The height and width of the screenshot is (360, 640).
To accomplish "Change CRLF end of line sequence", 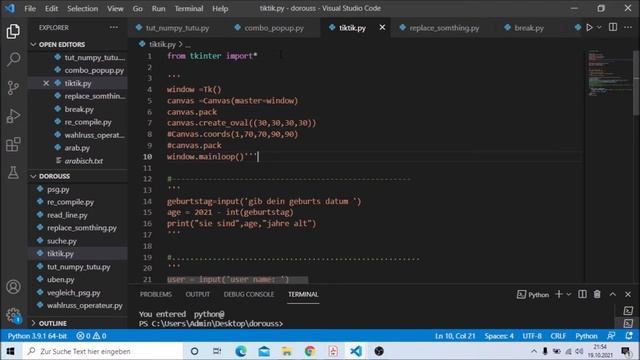I will click(x=558, y=336).
